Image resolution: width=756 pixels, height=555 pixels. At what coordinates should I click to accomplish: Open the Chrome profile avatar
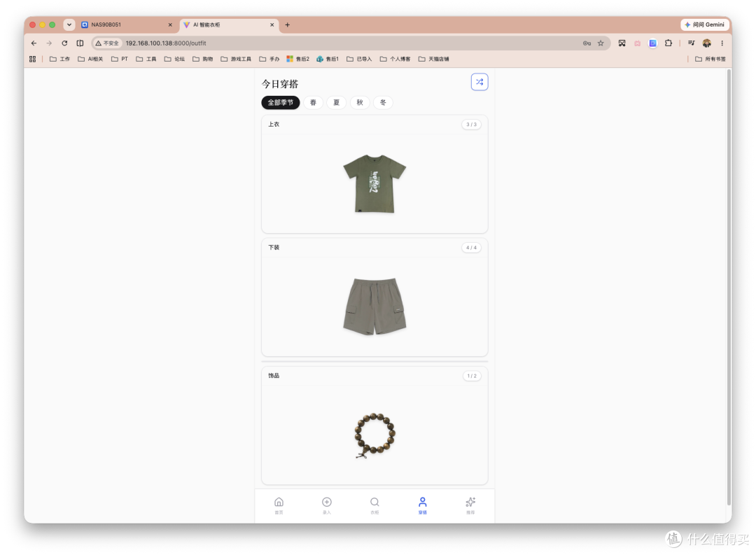tap(707, 43)
